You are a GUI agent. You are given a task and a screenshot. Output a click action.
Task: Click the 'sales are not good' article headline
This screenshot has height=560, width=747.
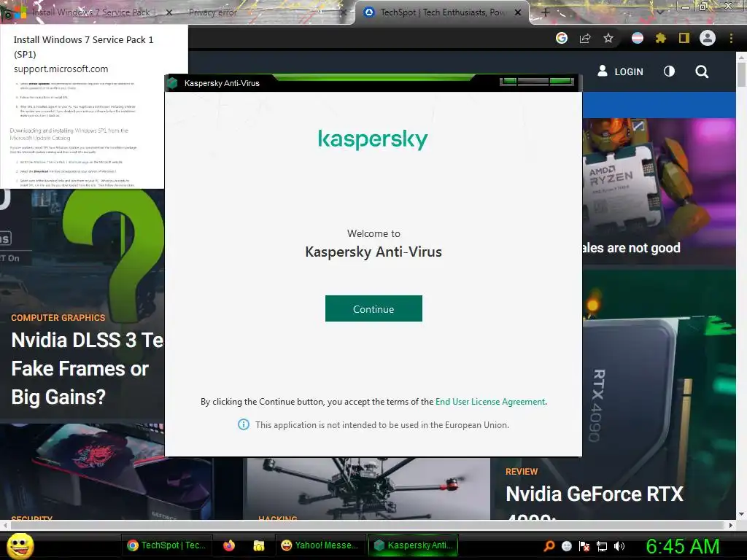pyautogui.click(x=631, y=248)
